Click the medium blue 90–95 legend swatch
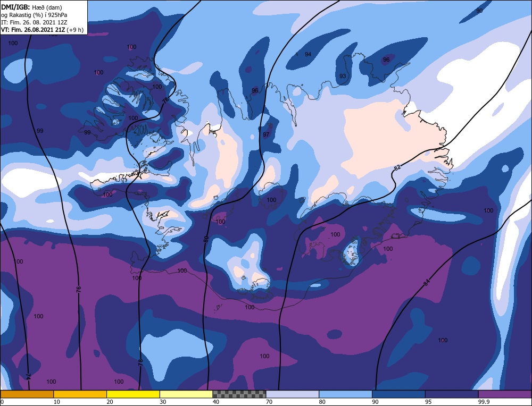The image size is (532, 406). [x=398, y=394]
